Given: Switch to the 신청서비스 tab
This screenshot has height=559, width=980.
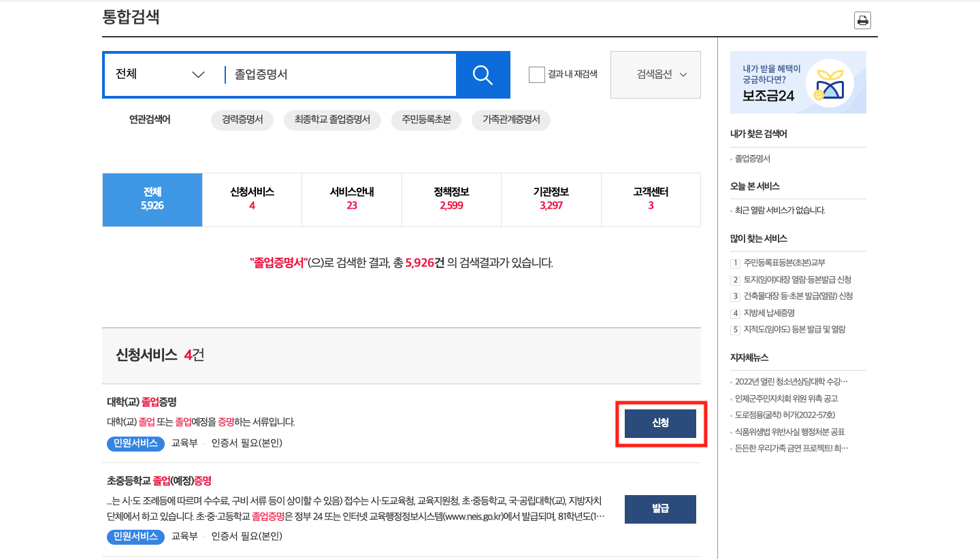Looking at the screenshot, I should (x=252, y=199).
